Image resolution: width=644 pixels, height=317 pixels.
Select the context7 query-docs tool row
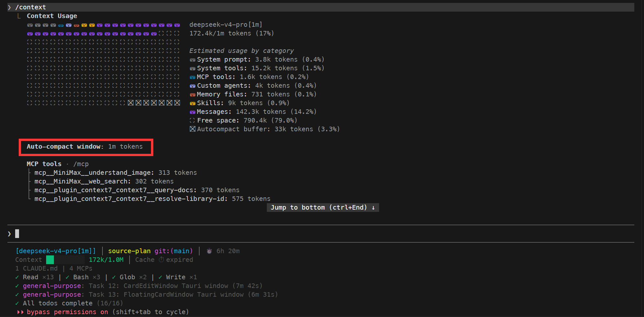137,190
